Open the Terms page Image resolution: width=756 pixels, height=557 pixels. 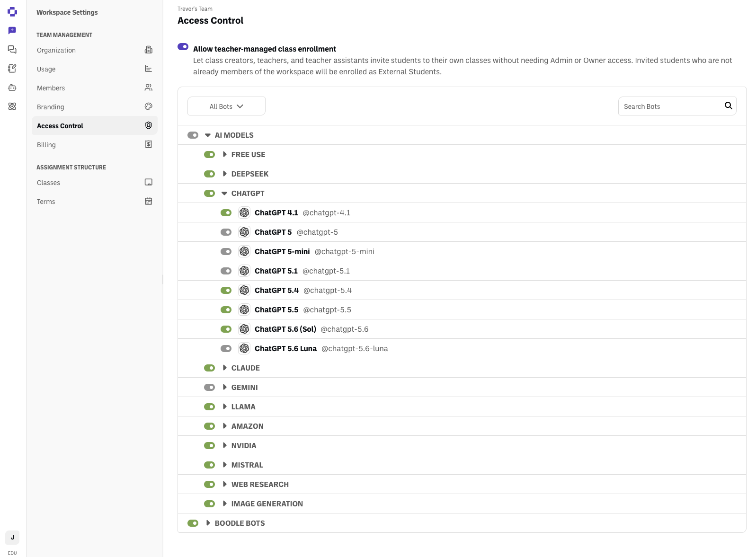pos(95,201)
